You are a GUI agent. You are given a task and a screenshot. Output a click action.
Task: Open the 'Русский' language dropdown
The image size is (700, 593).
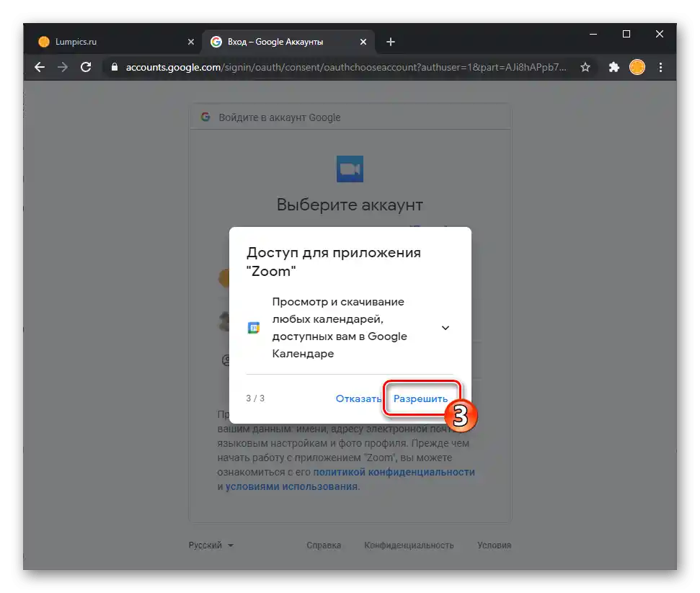[x=211, y=545]
